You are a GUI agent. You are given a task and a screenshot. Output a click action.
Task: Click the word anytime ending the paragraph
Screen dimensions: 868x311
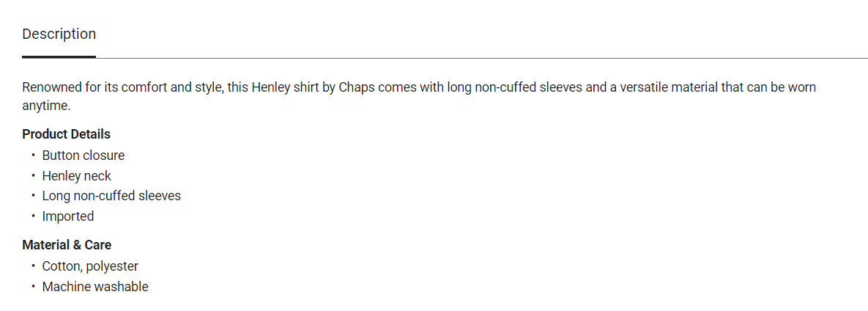click(x=45, y=106)
